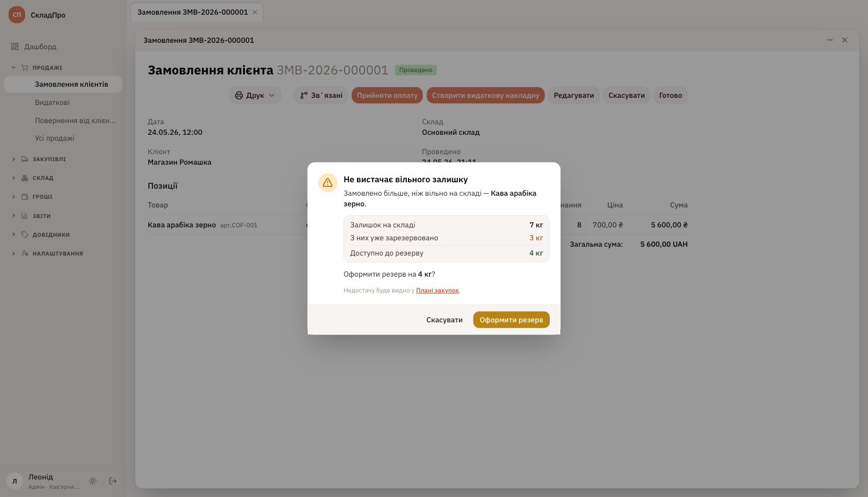
Task: Close the order window panel
Action: click(x=845, y=40)
